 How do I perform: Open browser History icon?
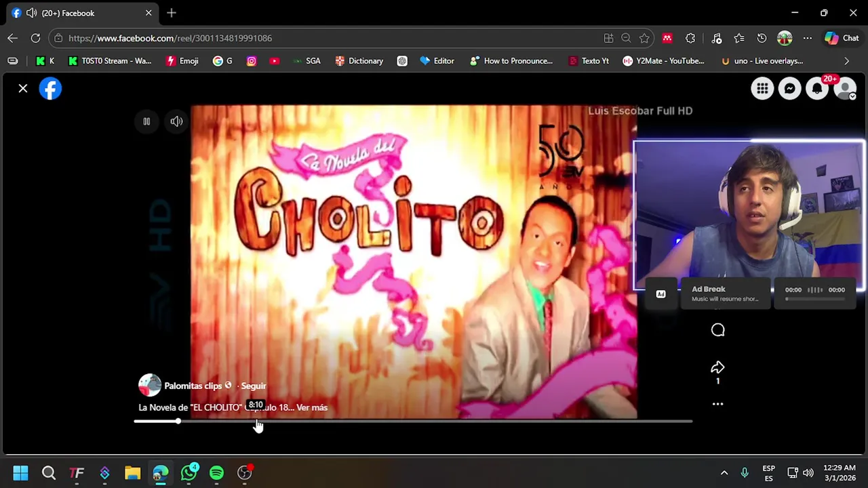762,38
